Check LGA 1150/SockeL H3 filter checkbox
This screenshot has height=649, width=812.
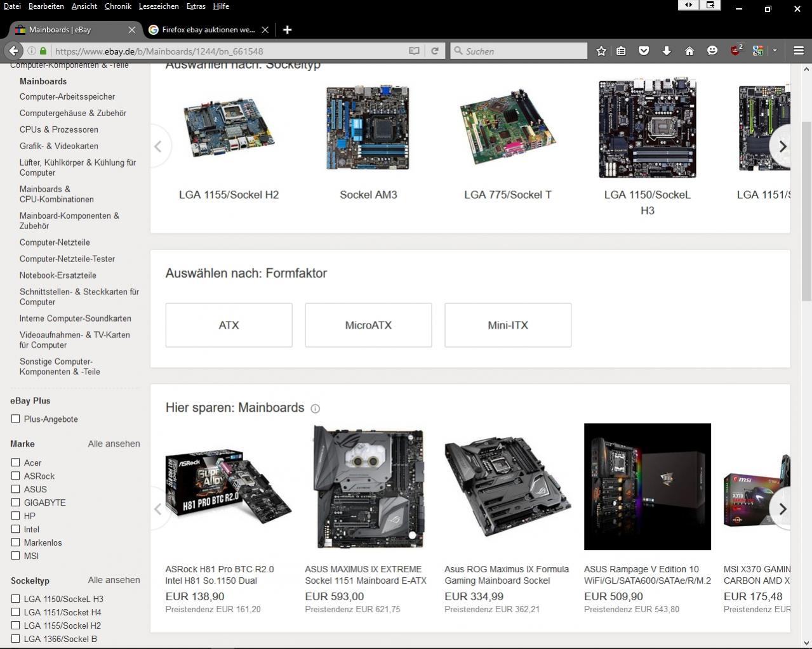[15, 599]
